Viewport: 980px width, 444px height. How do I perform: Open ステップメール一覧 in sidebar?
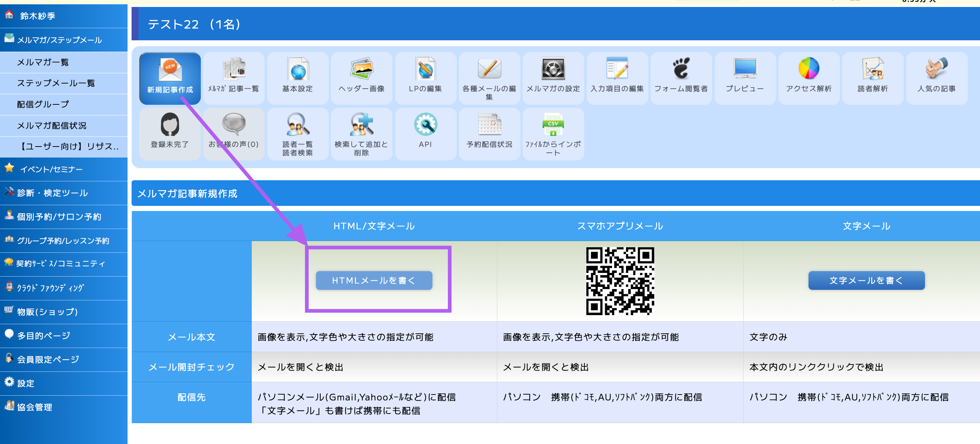coord(56,83)
